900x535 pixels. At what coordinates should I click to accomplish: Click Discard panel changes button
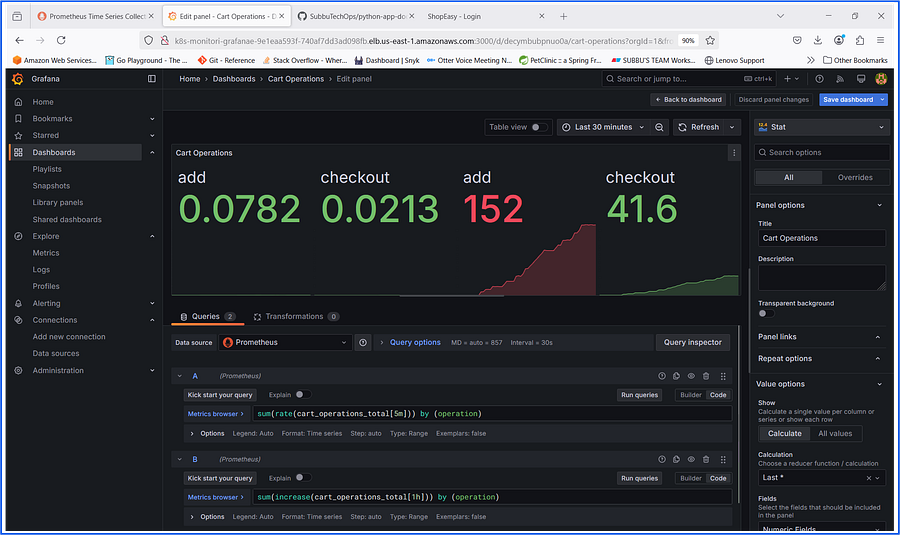click(773, 100)
